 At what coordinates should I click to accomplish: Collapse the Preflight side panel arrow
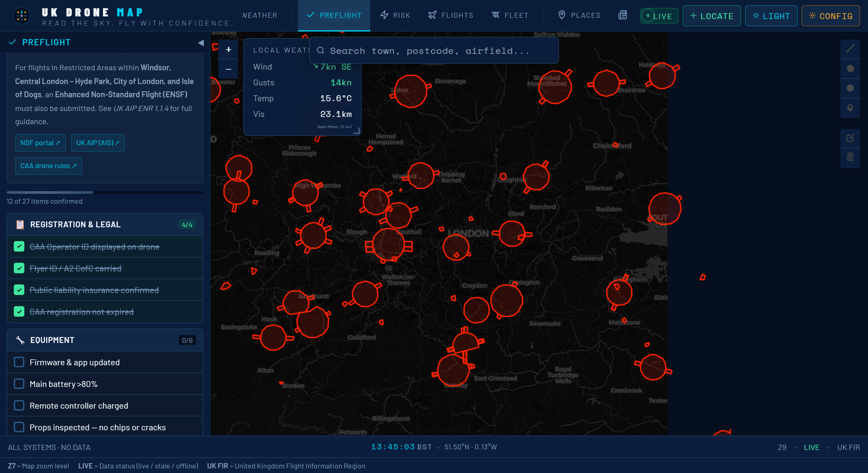pos(201,43)
